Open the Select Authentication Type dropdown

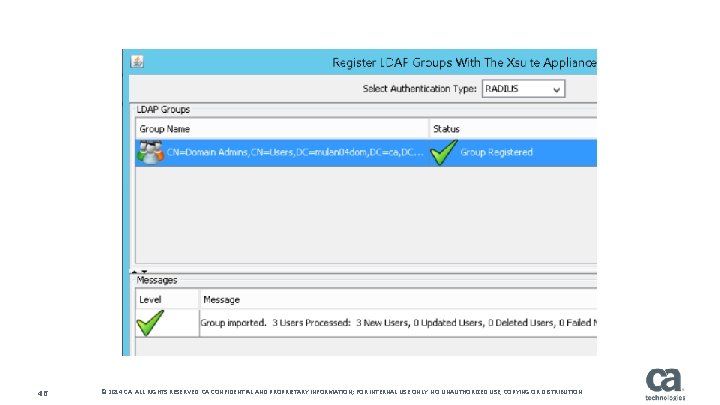pos(523,89)
